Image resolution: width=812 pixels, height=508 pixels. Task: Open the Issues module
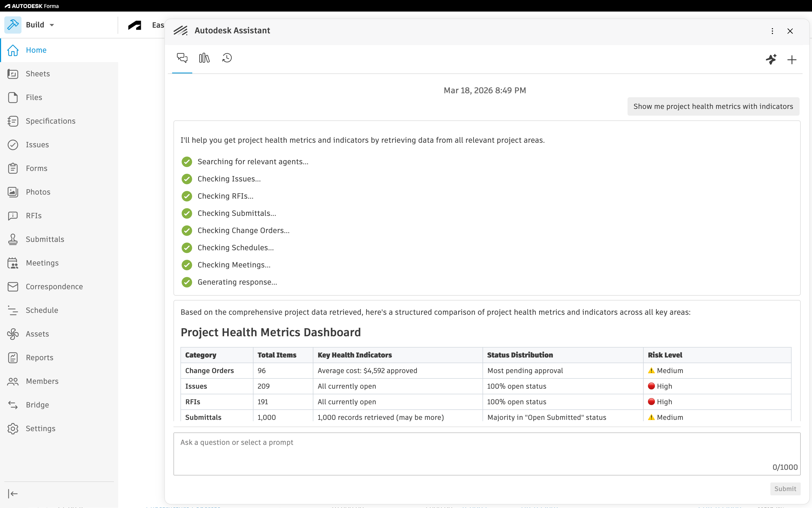pos(59,145)
